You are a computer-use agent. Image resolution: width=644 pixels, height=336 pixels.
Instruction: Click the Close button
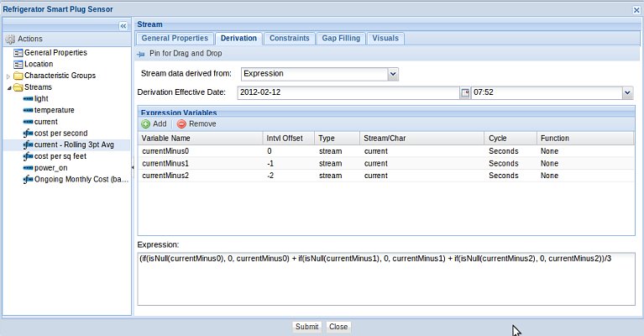pos(338,327)
